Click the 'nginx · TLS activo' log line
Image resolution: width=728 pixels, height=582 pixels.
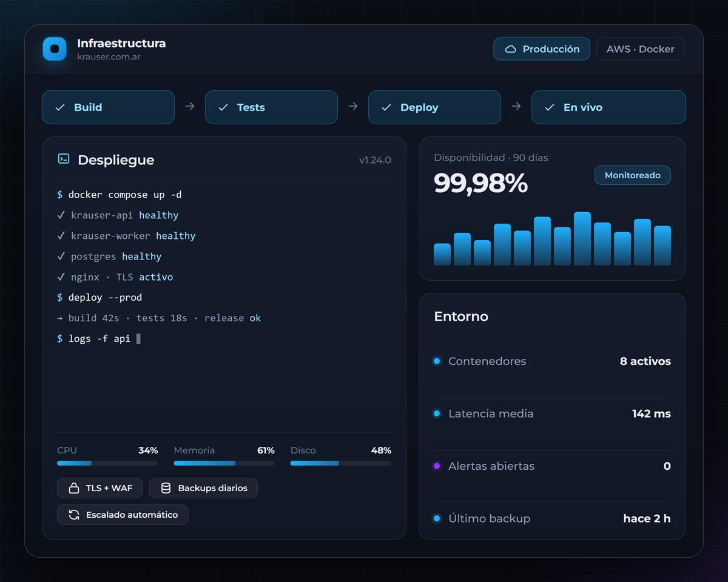click(x=115, y=277)
